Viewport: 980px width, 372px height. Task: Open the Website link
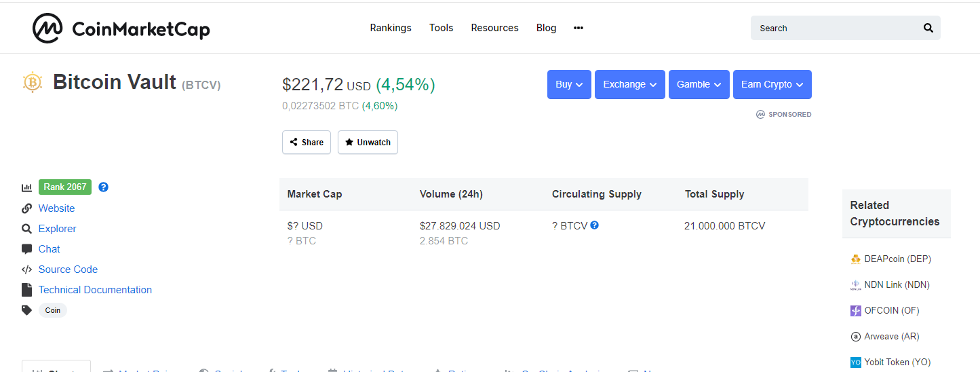click(x=56, y=208)
